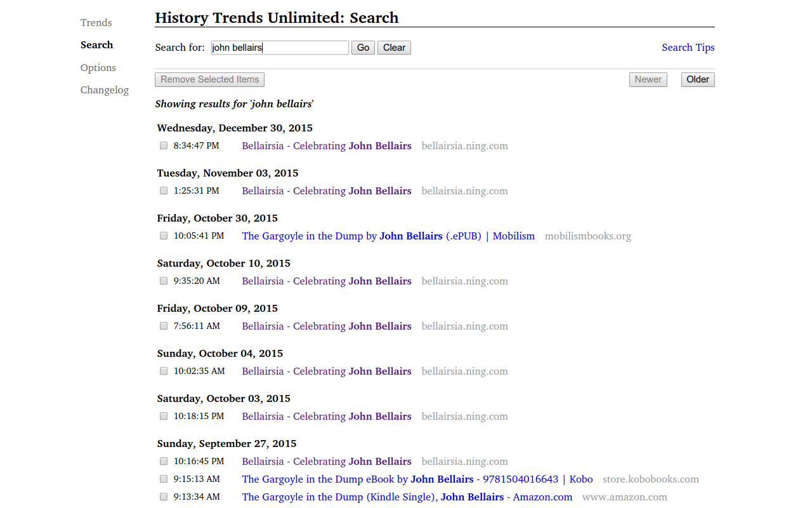812x508 pixels.
Task: Check the 10:05:41 PM entry checkbox
Action: tap(164, 236)
